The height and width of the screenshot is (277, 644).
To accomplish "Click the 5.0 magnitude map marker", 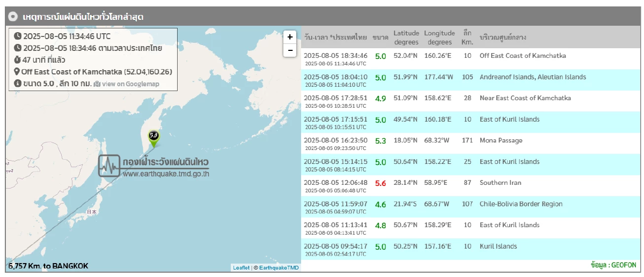I will click(x=153, y=139).
